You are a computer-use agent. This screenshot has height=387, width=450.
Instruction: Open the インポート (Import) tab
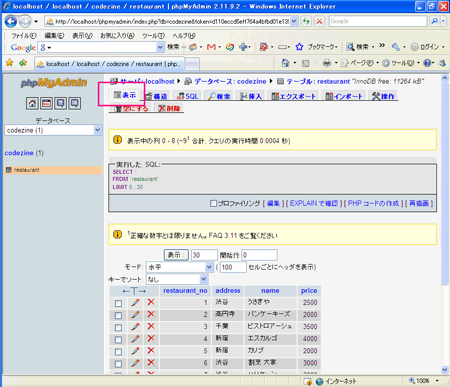[344, 96]
